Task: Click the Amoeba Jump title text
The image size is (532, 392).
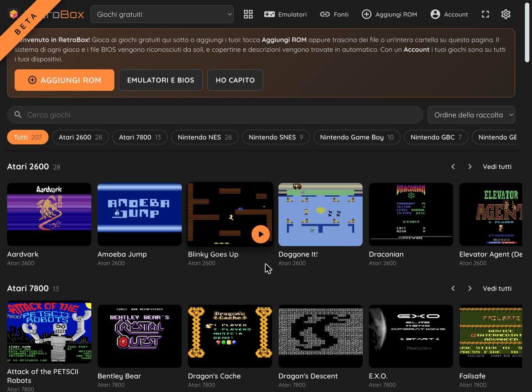Action: pyautogui.click(x=122, y=254)
